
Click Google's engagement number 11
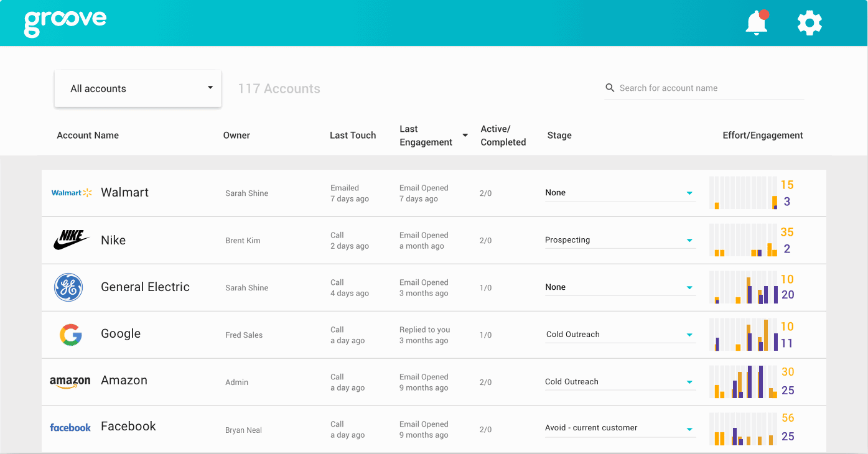coord(786,343)
